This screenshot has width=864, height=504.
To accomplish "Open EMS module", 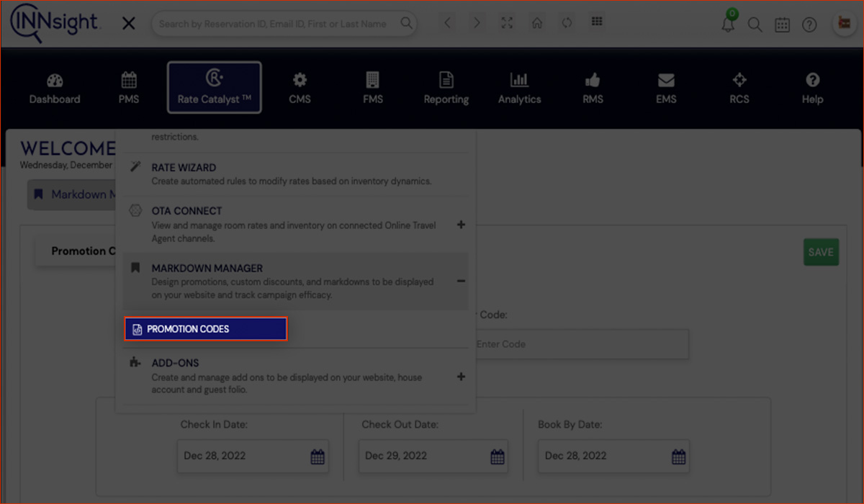I will click(x=666, y=88).
